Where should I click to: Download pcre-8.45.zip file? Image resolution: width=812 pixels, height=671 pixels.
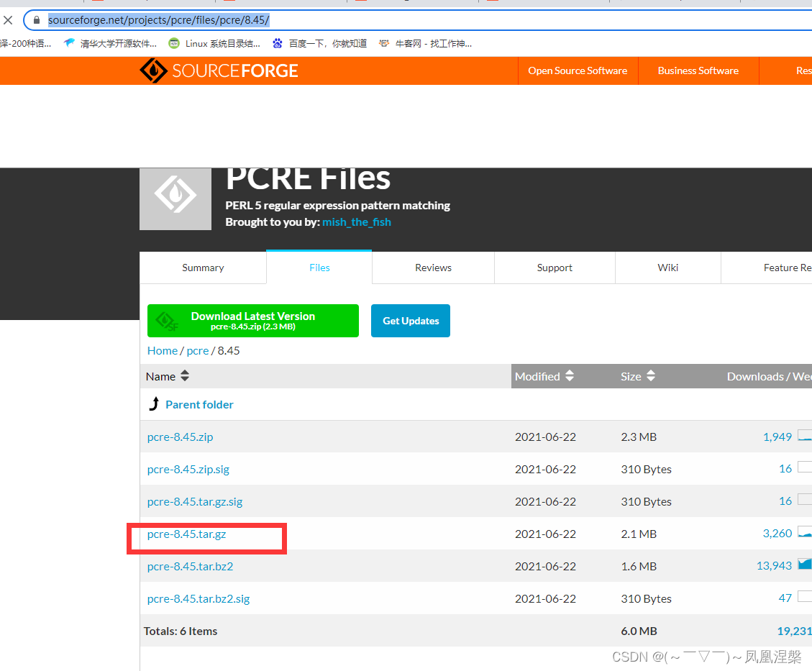click(181, 437)
